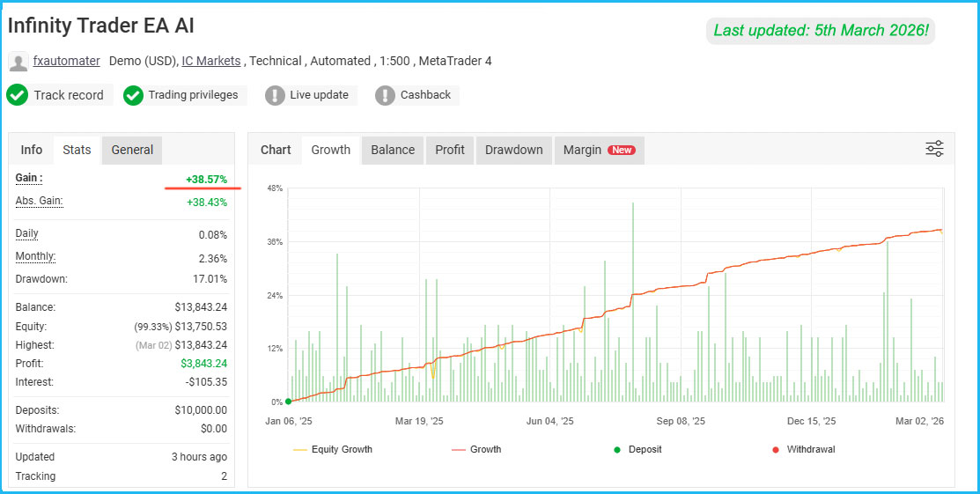Click the Live update exclamation icon

[x=275, y=95]
